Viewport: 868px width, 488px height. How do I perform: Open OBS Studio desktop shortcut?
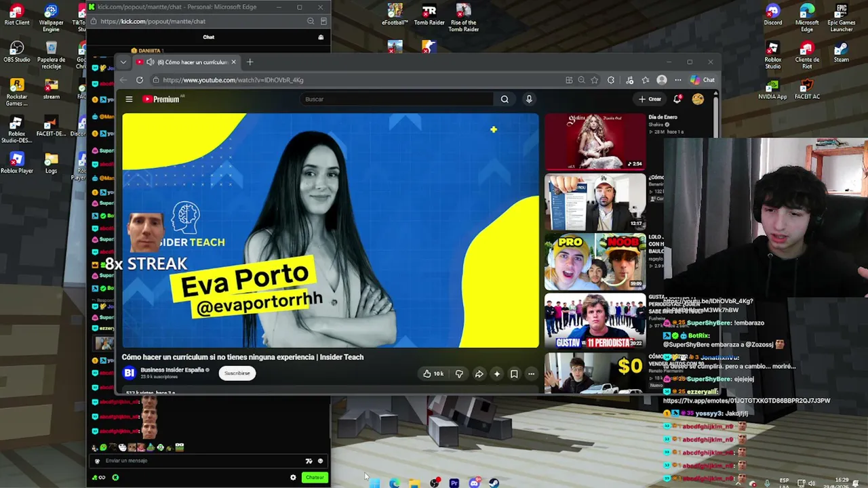pos(17,52)
